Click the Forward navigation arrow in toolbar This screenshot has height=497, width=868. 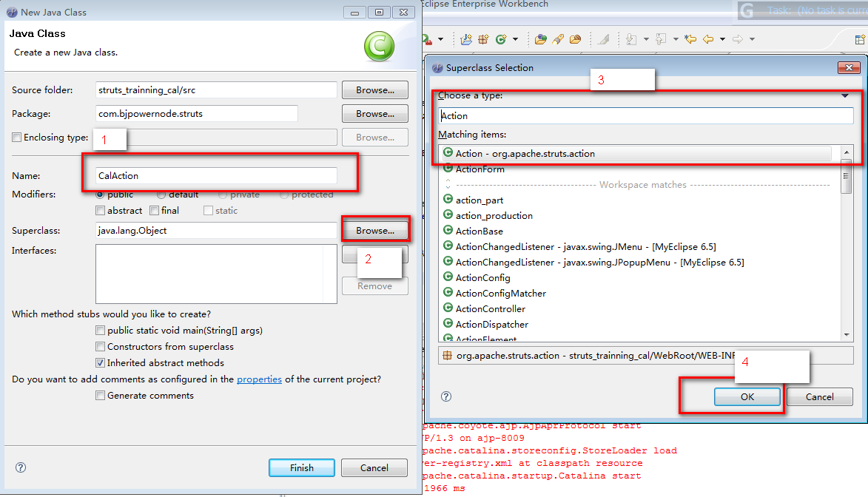tap(737, 39)
